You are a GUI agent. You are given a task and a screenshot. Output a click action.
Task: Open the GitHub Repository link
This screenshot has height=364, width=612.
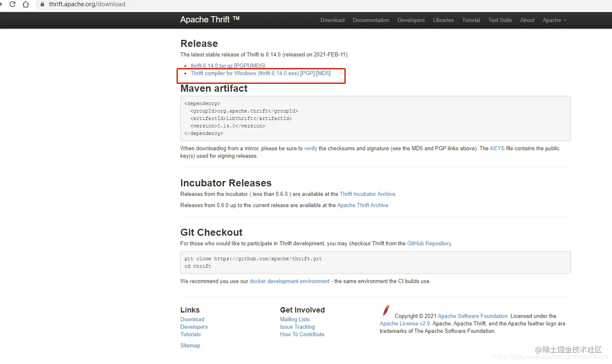click(429, 244)
